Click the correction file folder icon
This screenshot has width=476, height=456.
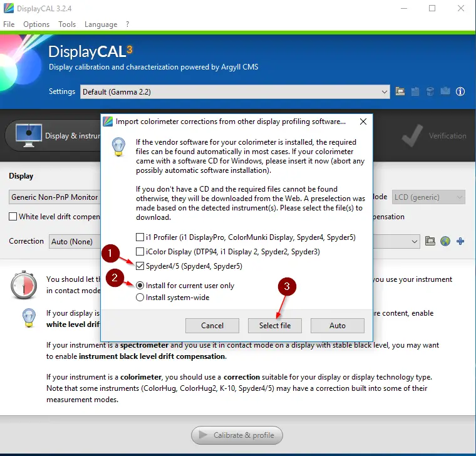430,241
